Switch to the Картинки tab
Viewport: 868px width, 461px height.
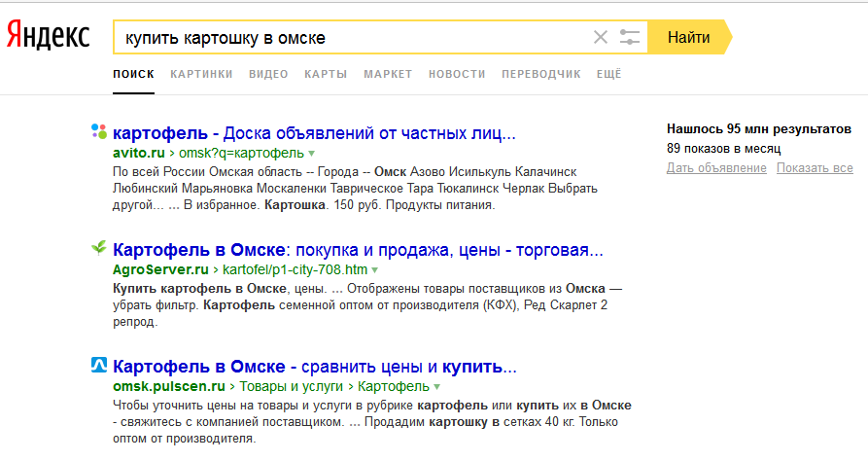coord(201,74)
